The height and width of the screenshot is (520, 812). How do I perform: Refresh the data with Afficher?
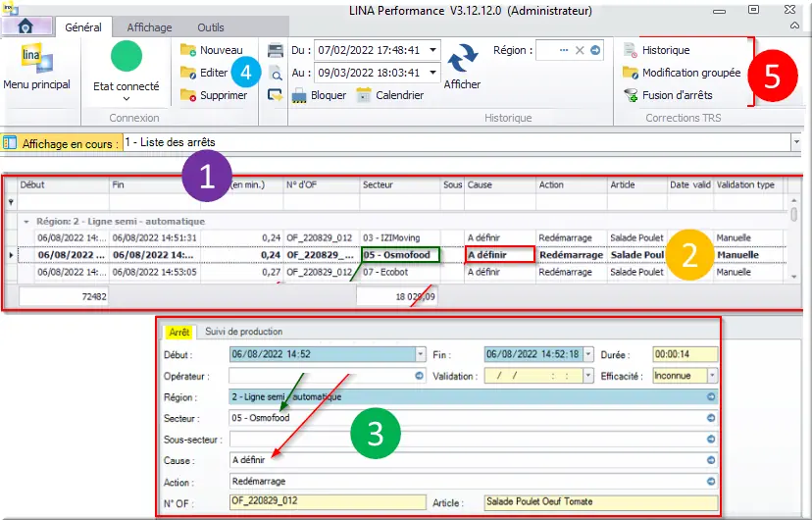[x=462, y=67]
